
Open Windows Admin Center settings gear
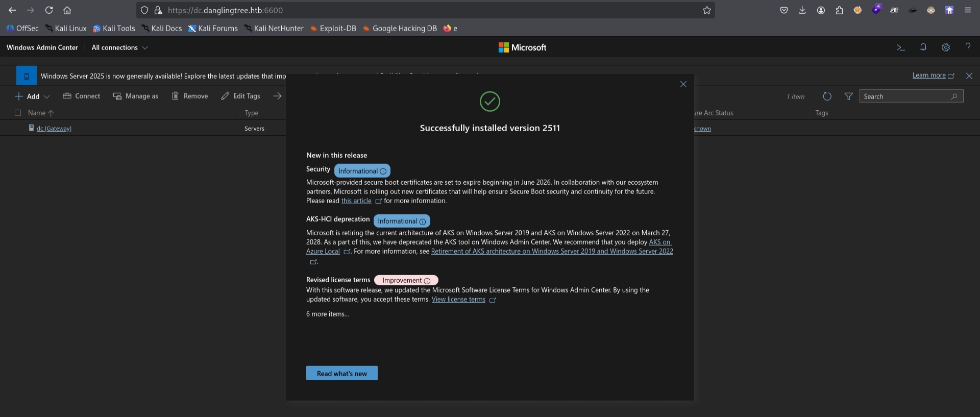pyautogui.click(x=945, y=47)
